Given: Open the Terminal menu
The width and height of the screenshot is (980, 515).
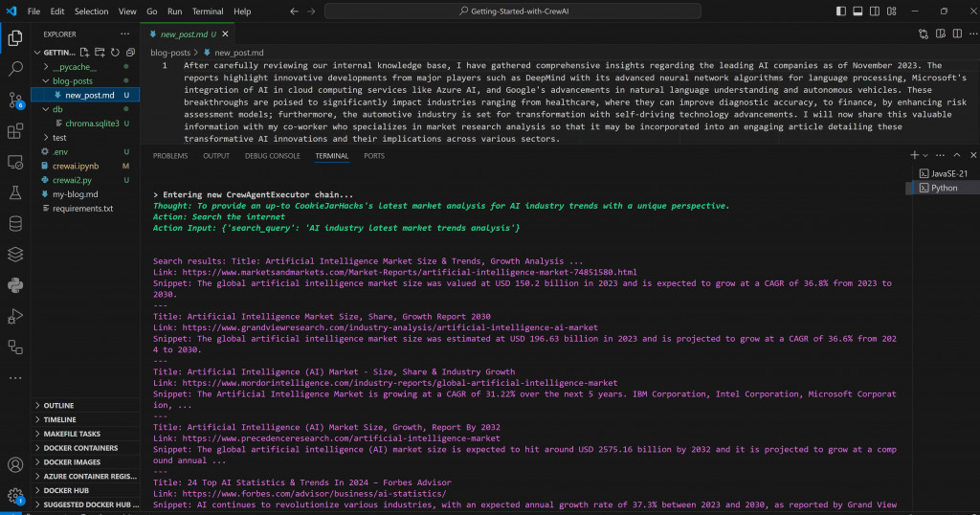Looking at the screenshot, I should 208,11.
